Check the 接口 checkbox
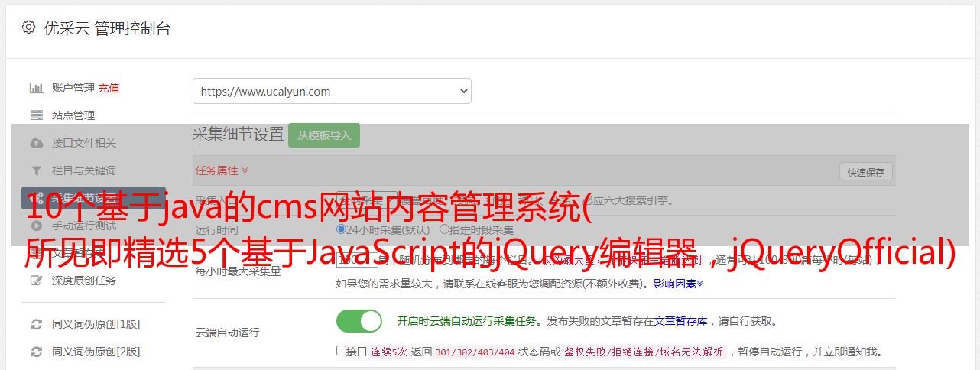The image size is (980, 370). [341, 351]
